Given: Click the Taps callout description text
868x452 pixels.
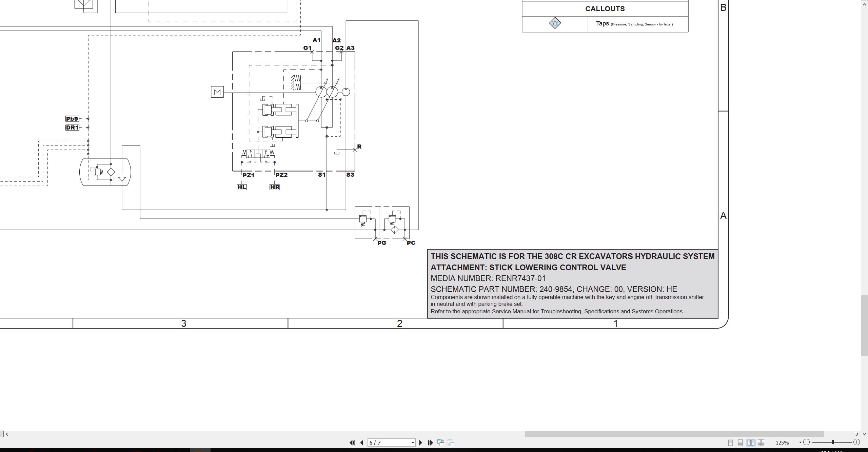Looking at the screenshot, I should 634,23.
